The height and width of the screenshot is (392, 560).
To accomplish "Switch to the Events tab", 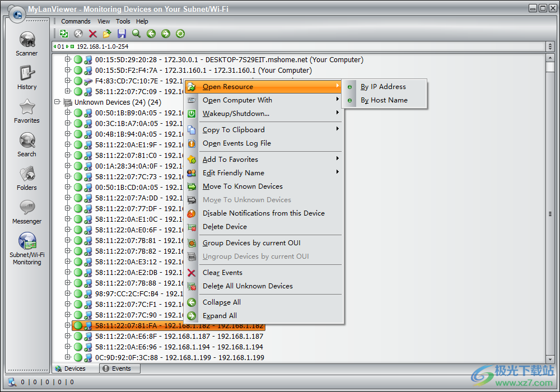I will pyautogui.click(x=120, y=368).
